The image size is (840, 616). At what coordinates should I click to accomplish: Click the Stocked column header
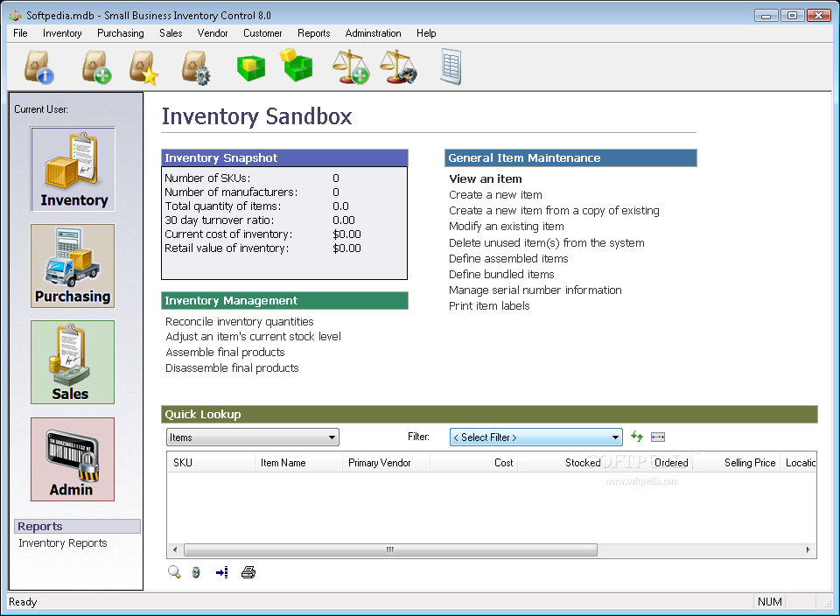(560, 463)
